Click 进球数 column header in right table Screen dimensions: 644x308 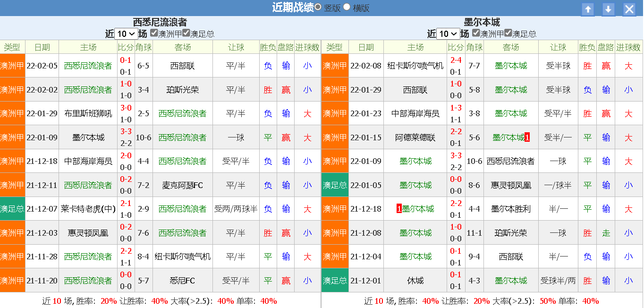coord(628,47)
